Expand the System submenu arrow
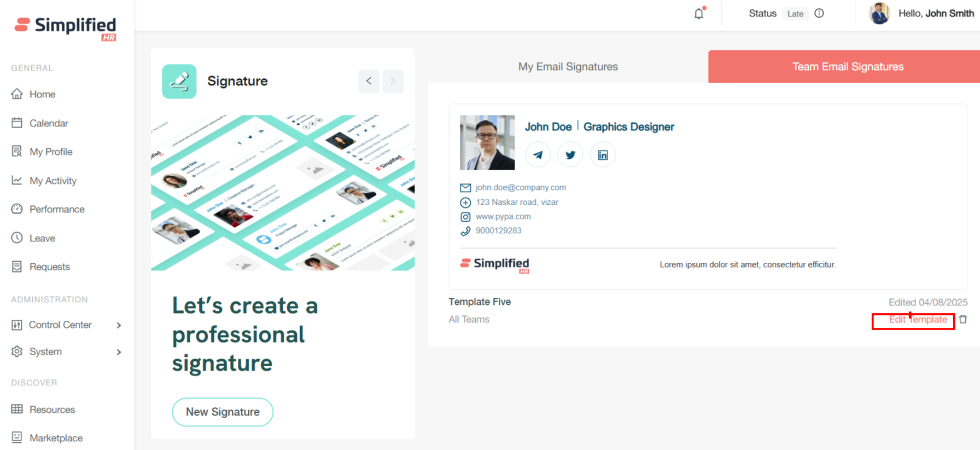This screenshot has height=450, width=980. (119, 352)
